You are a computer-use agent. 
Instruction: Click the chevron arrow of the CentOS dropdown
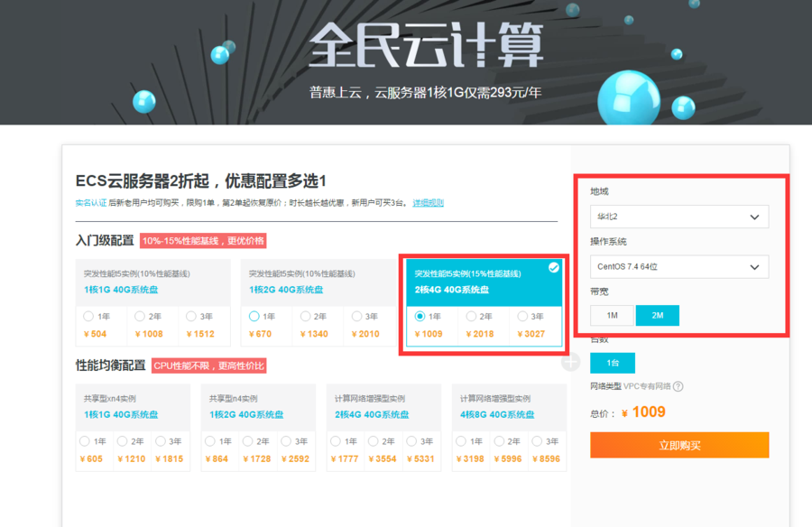point(754,267)
